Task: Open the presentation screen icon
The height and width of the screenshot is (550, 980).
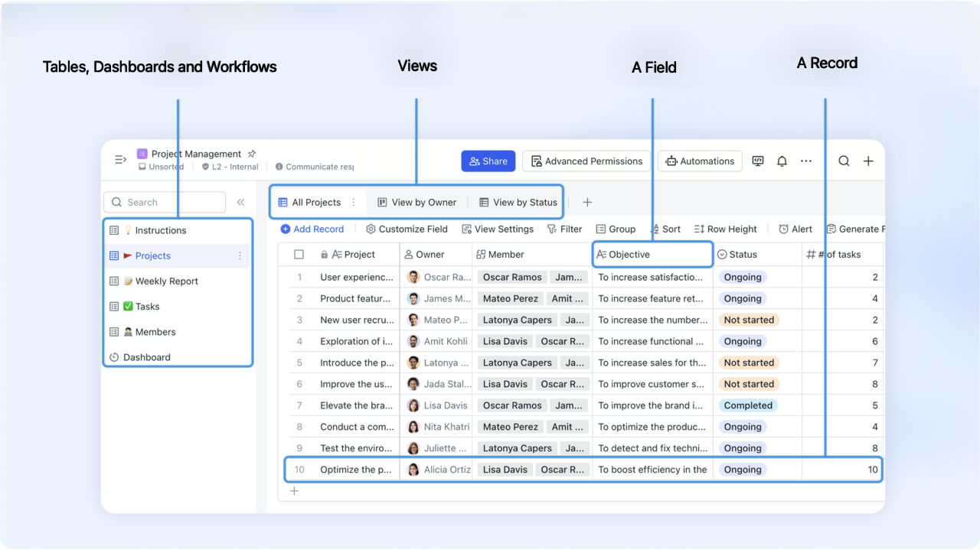Action: [758, 161]
